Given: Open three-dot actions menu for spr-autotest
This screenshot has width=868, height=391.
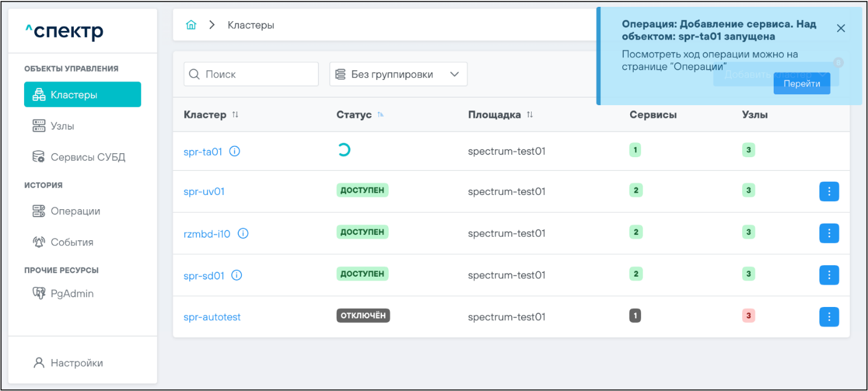Looking at the screenshot, I should coord(829,317).
